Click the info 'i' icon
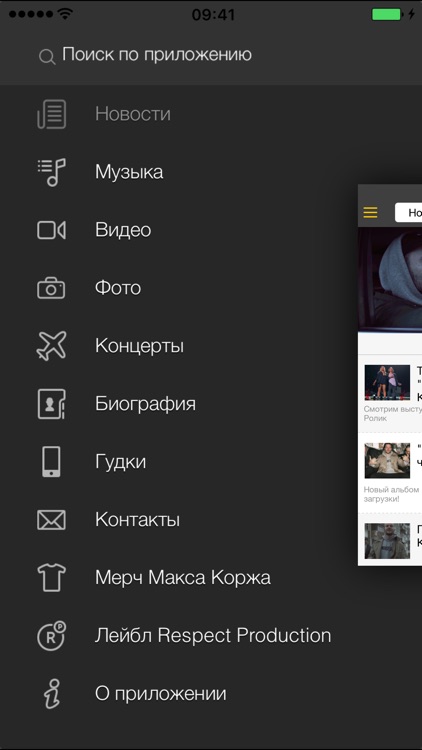This screenshot has width=422, height=750. [51, 694]
